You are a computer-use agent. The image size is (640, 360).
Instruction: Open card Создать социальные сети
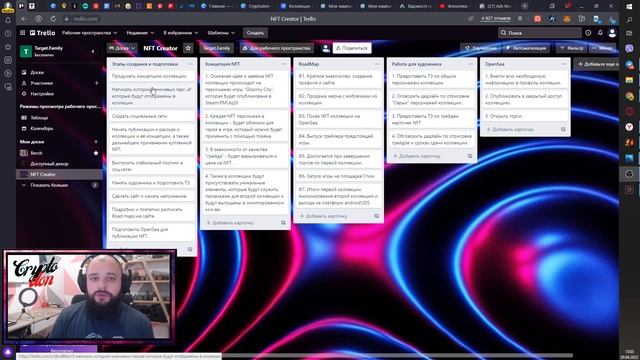(x=152, y=116)
